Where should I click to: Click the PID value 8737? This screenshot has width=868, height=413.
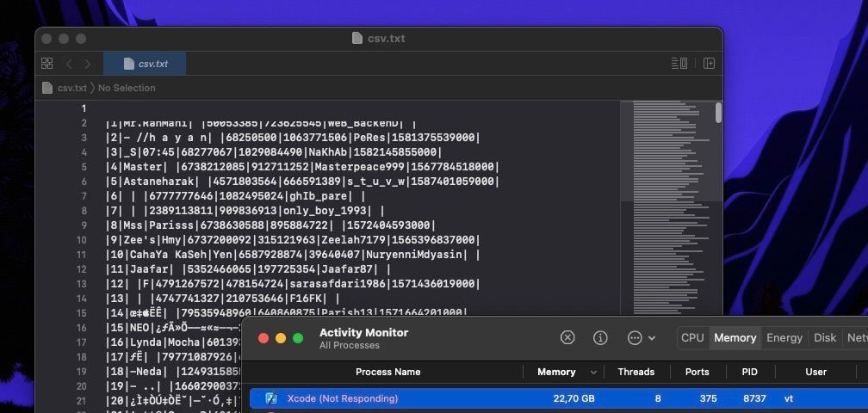(x=754, y=398)
